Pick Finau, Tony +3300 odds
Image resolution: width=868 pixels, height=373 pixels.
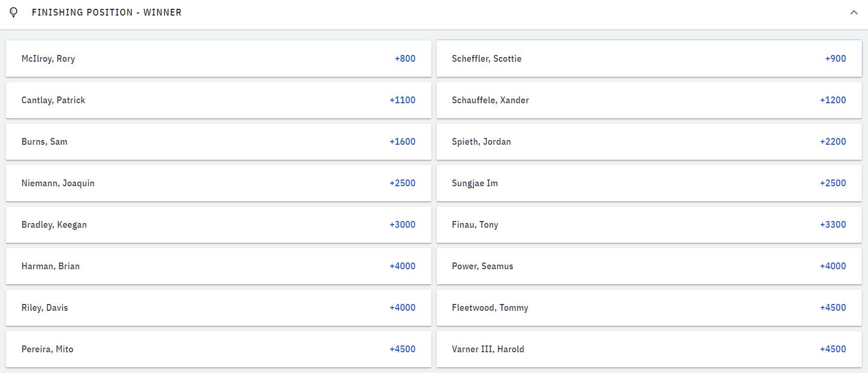pos(649,225)
